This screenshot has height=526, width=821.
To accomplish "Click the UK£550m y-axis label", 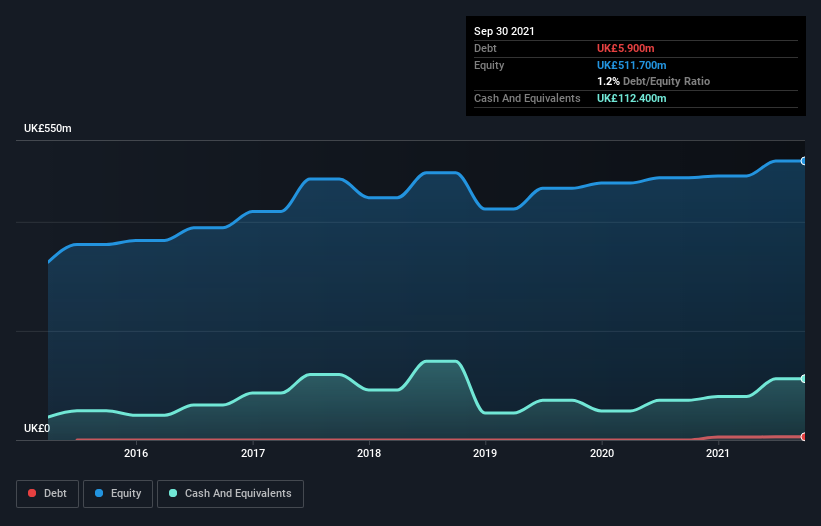I will click(x=48, y=128).
